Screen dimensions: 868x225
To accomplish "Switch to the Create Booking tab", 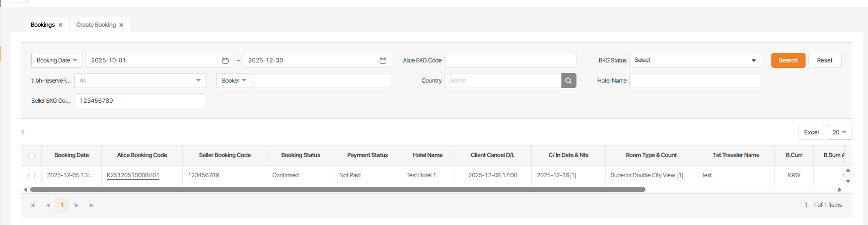I will [96, 25].
